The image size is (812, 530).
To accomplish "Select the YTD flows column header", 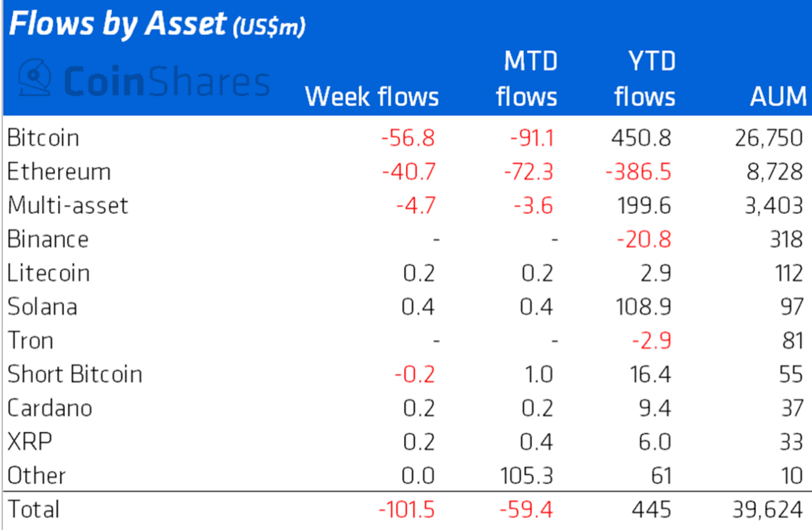I will click(x=645, y=79).
